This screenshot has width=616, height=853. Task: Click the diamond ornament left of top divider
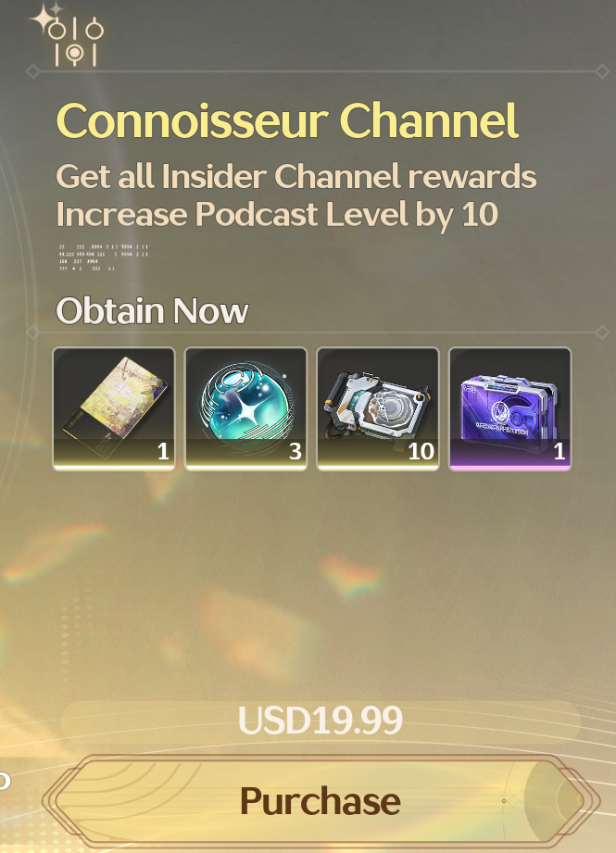(x=32, y=71)
